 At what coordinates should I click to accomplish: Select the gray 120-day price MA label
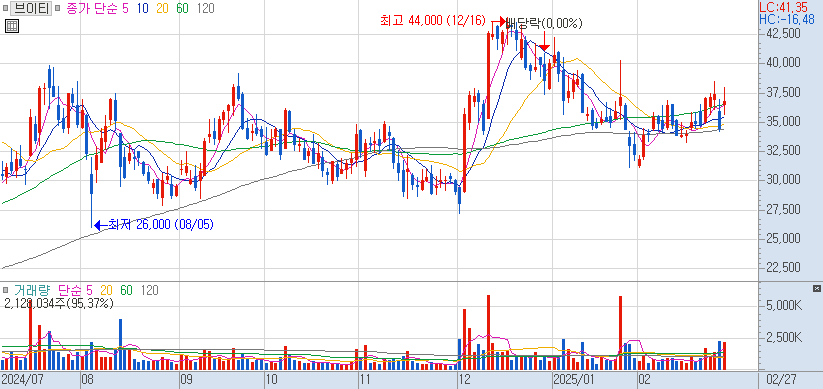(x=205, y=9)
